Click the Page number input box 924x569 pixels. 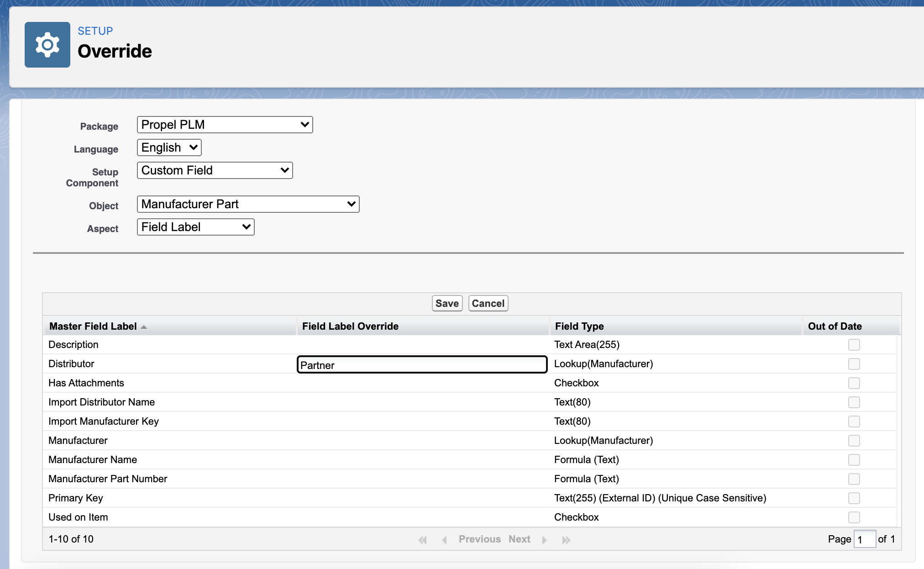pos(864,539)
